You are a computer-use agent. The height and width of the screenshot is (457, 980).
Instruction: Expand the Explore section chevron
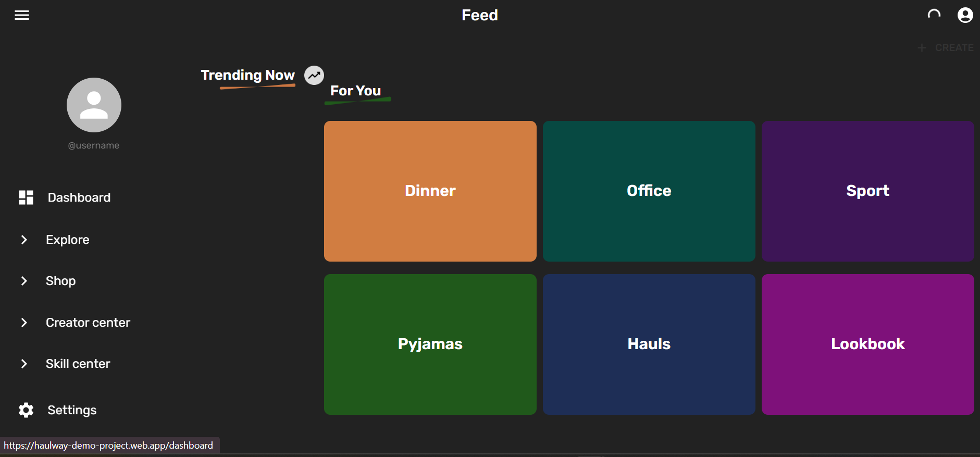(24, 240)
